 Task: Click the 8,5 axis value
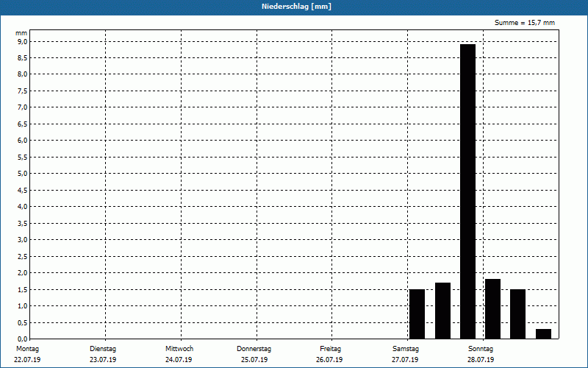[23, 58]
